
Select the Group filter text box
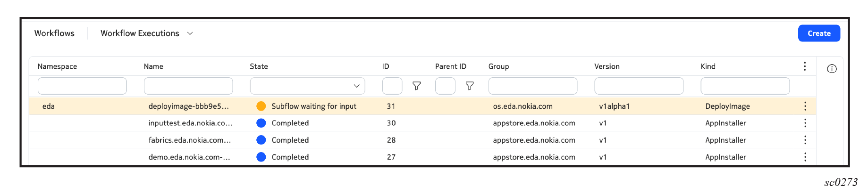533,86
